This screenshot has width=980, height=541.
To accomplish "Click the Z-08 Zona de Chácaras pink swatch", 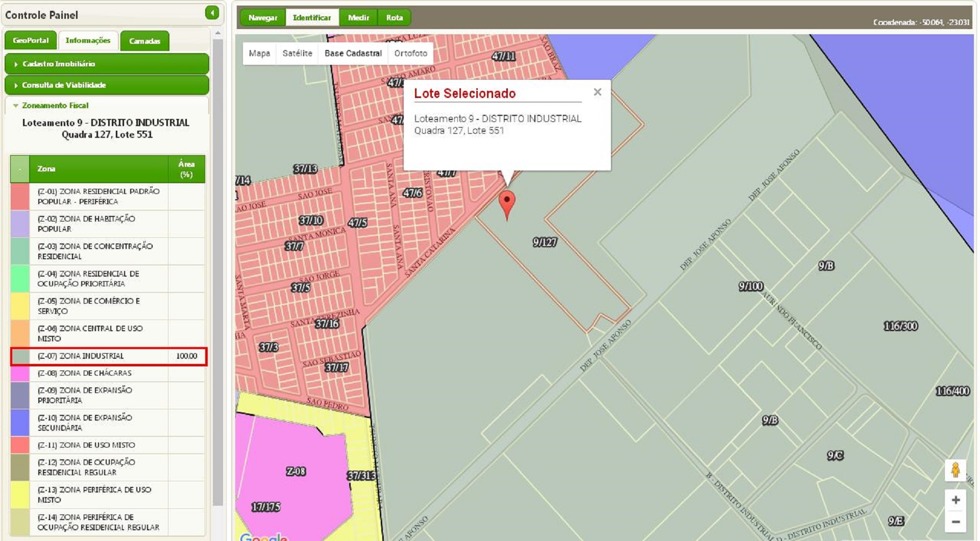I will [20, 373].
